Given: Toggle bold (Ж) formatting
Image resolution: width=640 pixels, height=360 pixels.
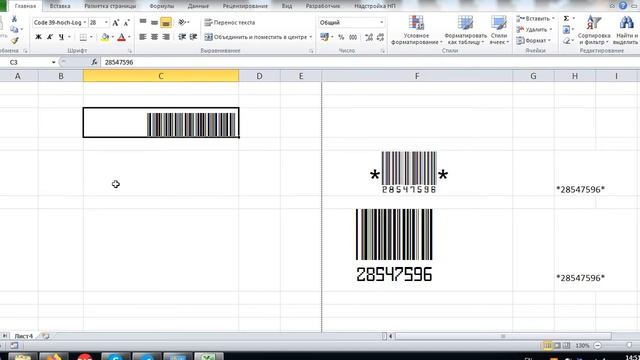Looking at the screenshot, I should (x=38, y=37).
